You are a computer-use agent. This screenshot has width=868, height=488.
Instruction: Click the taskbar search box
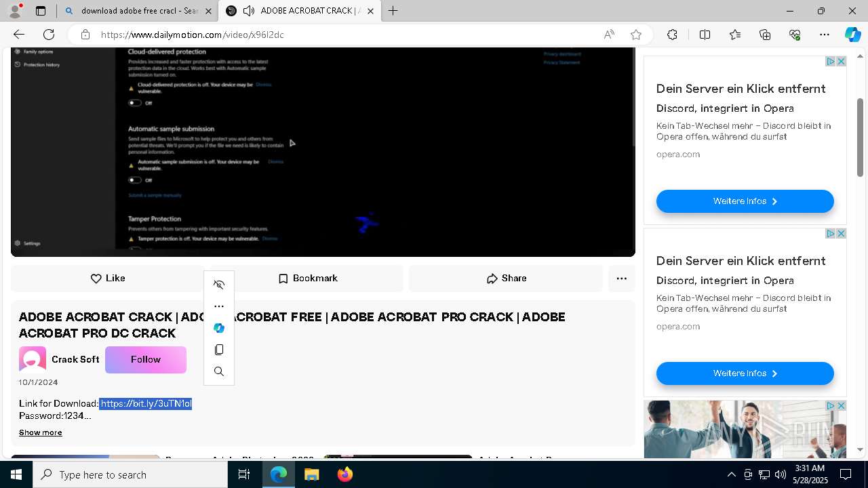(x=130, y=474)
